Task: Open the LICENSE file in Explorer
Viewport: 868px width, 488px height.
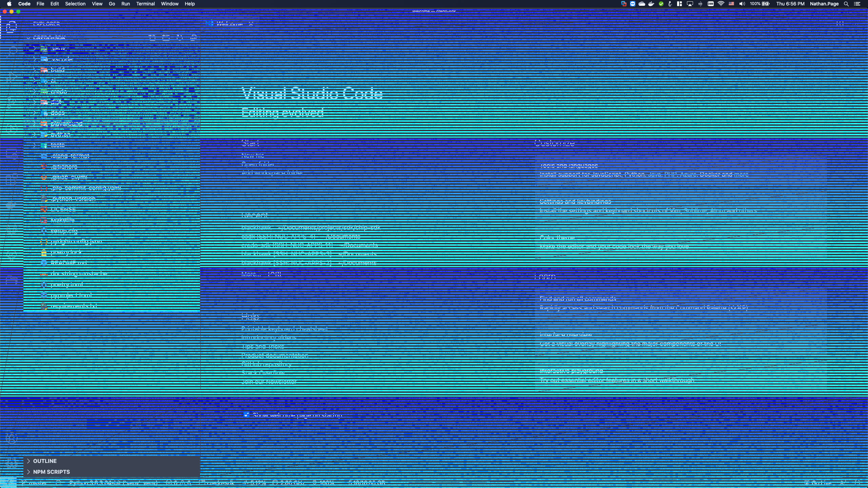Action: tap(112, 209)
